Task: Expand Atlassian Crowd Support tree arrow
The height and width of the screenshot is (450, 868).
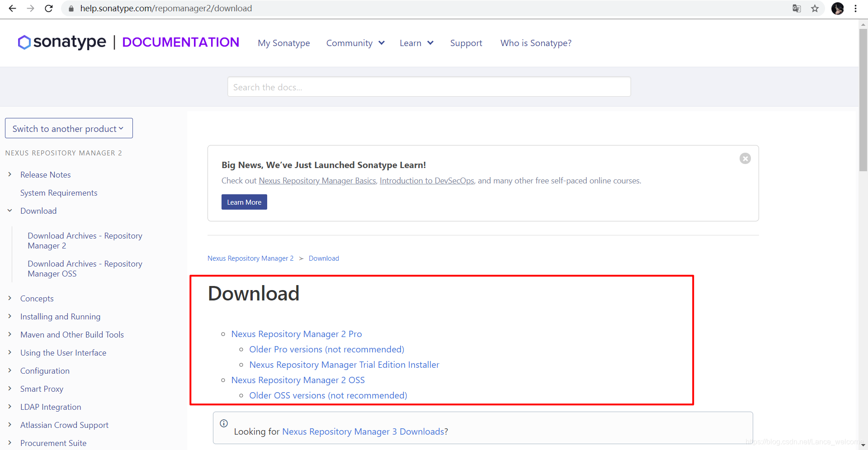Action: tap(9, 425)
